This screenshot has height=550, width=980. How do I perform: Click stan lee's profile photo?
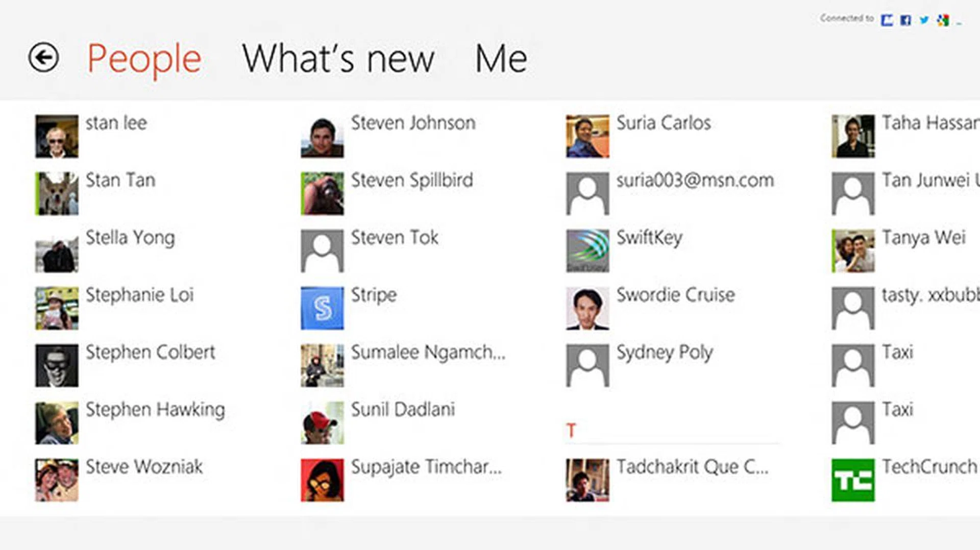(x=57, y=136)
